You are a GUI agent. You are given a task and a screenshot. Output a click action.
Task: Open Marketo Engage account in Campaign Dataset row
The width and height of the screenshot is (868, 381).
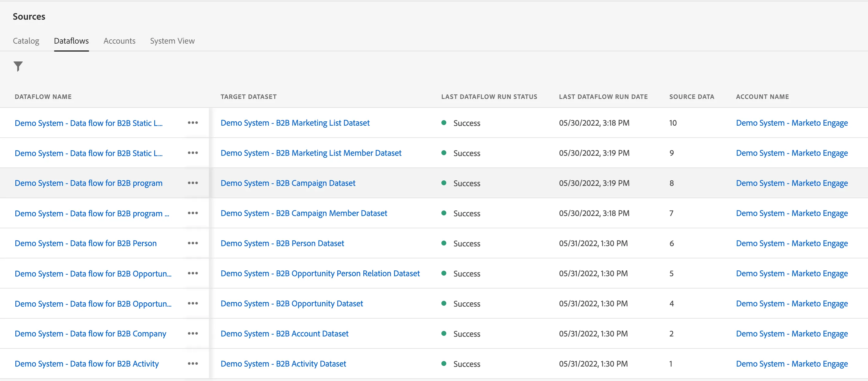point(792,183)
